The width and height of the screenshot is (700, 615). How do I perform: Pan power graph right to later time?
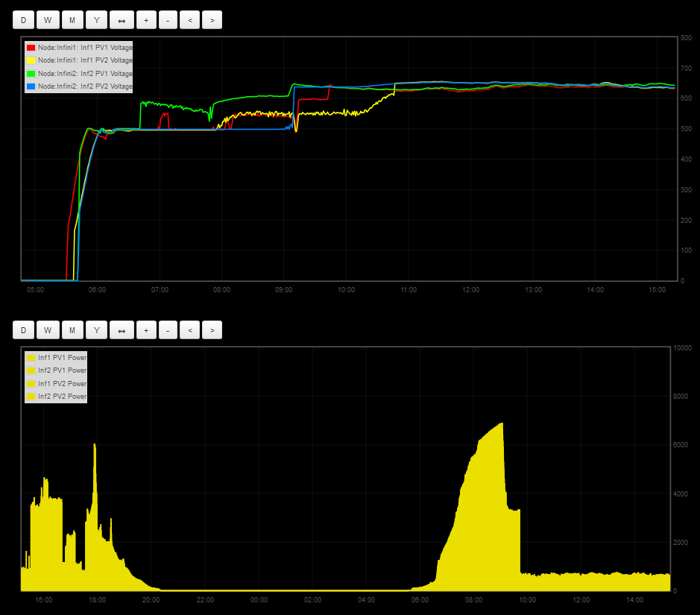(x=212, y=330)
